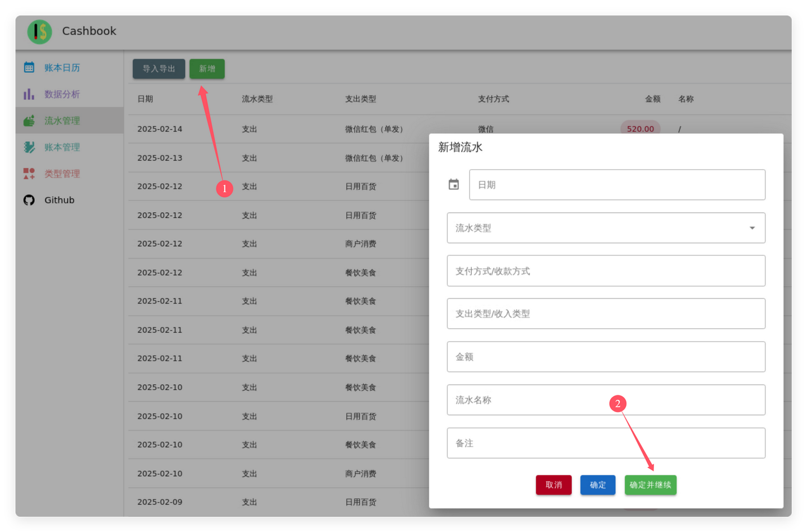Click the 导入导出 button
This screenshot has width=807, height=532.
coord(159,68)
